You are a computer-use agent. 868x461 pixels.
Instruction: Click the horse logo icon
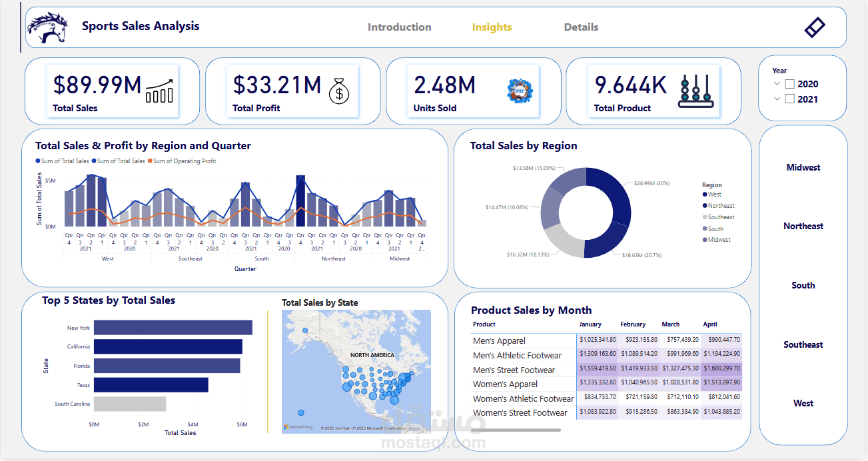click(x=47, y=27)
